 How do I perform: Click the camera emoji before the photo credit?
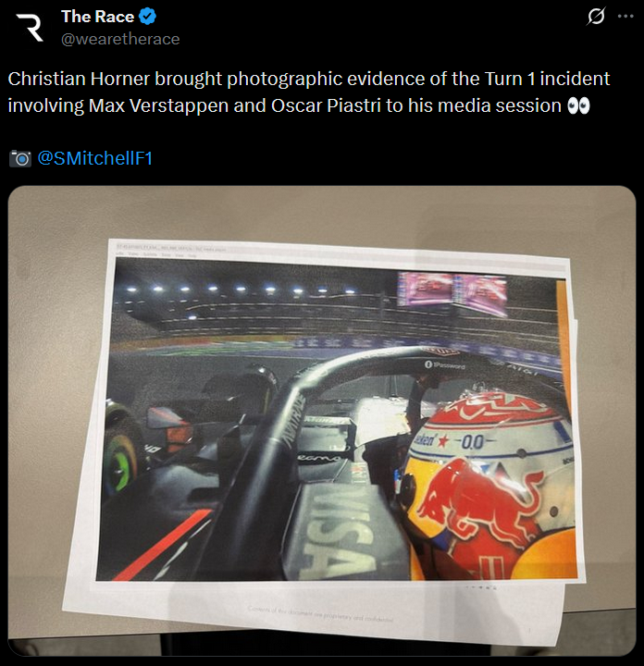point(20,159)
